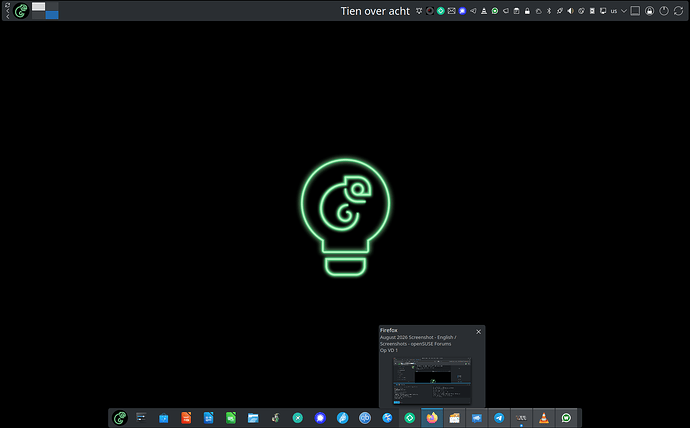Open the Telegram paper-plane tray icon
This screenshot has height=428, width=690.
(x=473, y=11)
